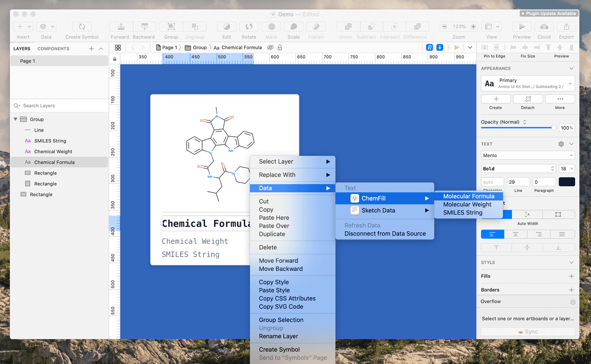Click the Preview play icon in toolbar
Image resolution: width=591 pixels, height=364 pixels.
tap(521, 27)
